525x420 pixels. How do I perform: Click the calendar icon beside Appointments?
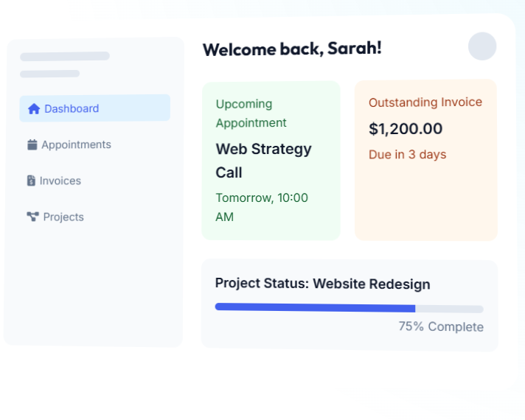[x=32, y=145]
